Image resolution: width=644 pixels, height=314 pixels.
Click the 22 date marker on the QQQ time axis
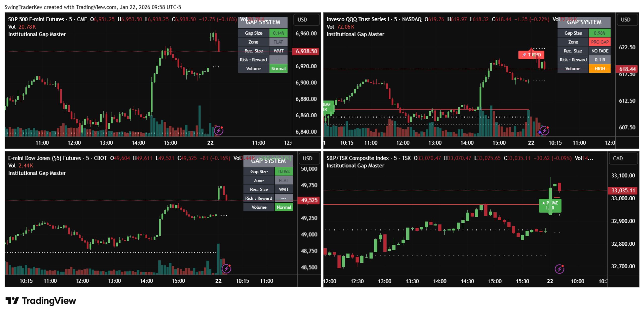pos(531,143)
